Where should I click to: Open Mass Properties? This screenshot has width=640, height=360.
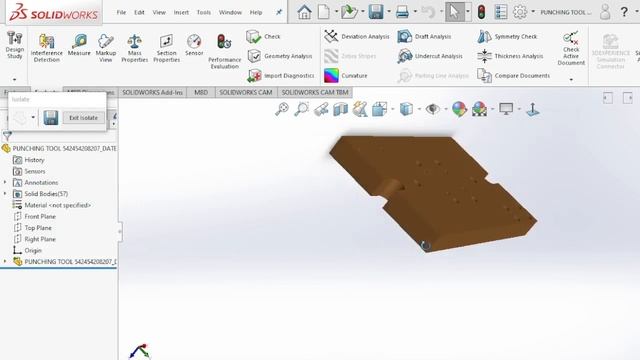pos(134,49)
